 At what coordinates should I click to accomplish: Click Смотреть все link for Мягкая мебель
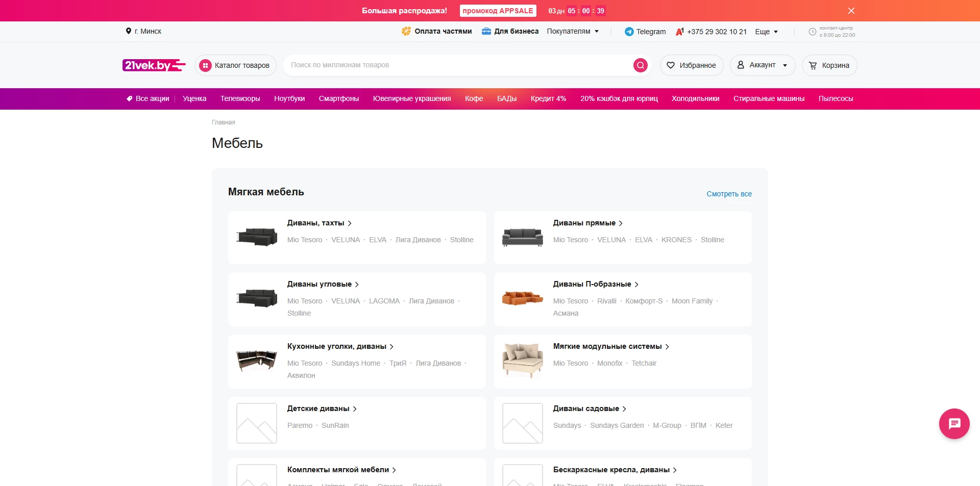pyautogui.click(x=729, y=194)
